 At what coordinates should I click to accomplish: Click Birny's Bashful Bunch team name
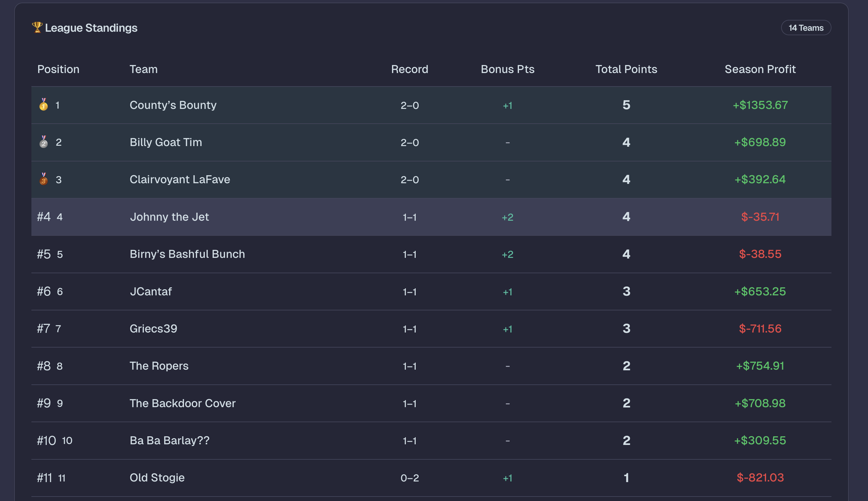coord(187,254)
